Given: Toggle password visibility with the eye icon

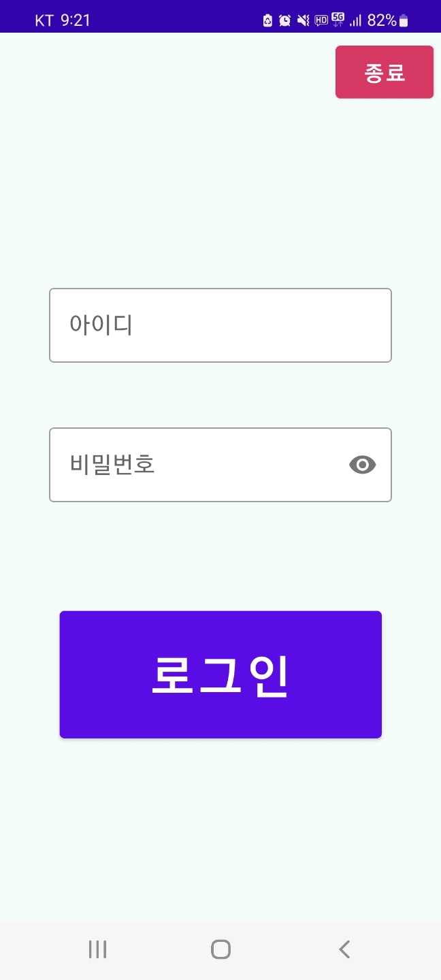Looking at the screenshot, I should (362, 465).
